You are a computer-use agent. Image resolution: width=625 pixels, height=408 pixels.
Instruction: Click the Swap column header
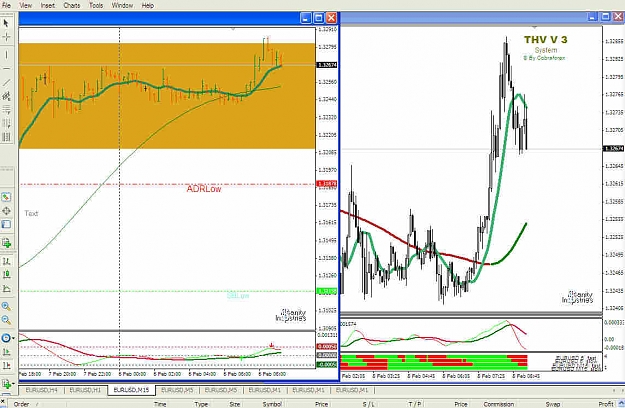pyautogui.click(x=552, y=404)
